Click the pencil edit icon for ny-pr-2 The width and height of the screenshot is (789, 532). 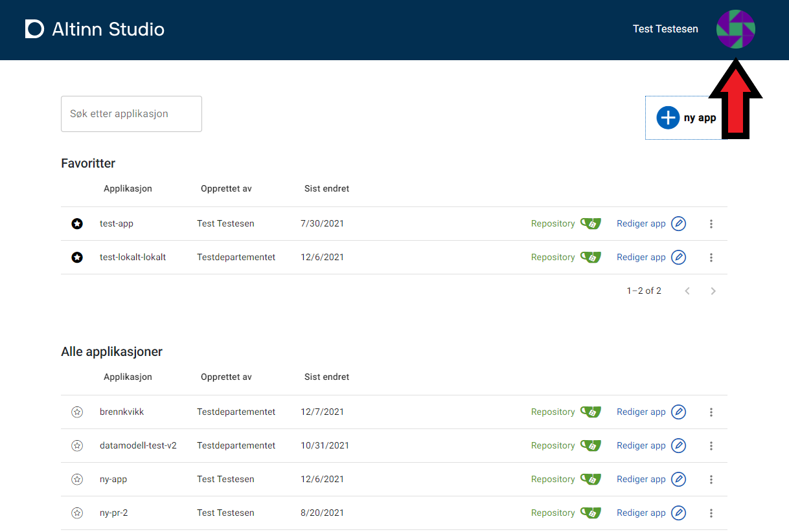(678, 513)
